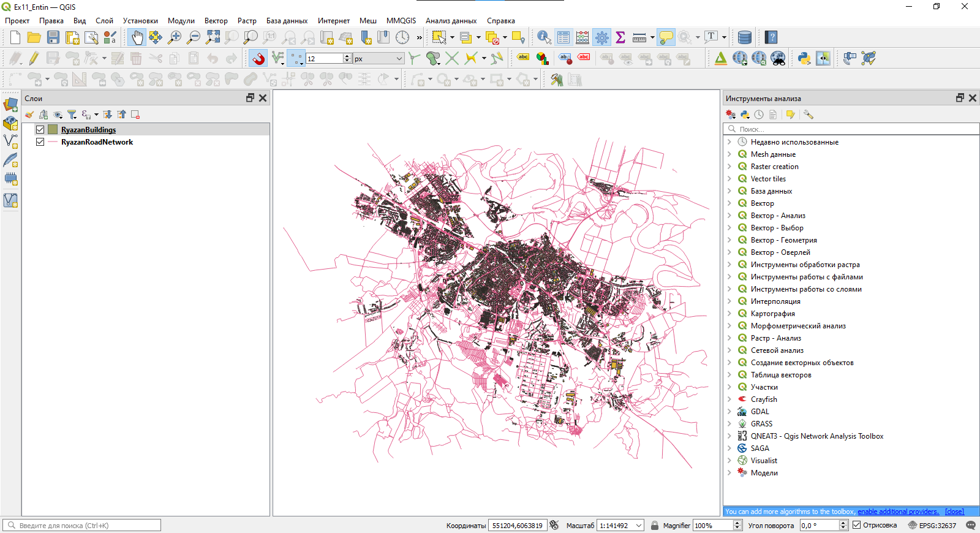Enable snapping with the magnet icon
The height and width of the screenshot is (533, 980).
[258, 58]
